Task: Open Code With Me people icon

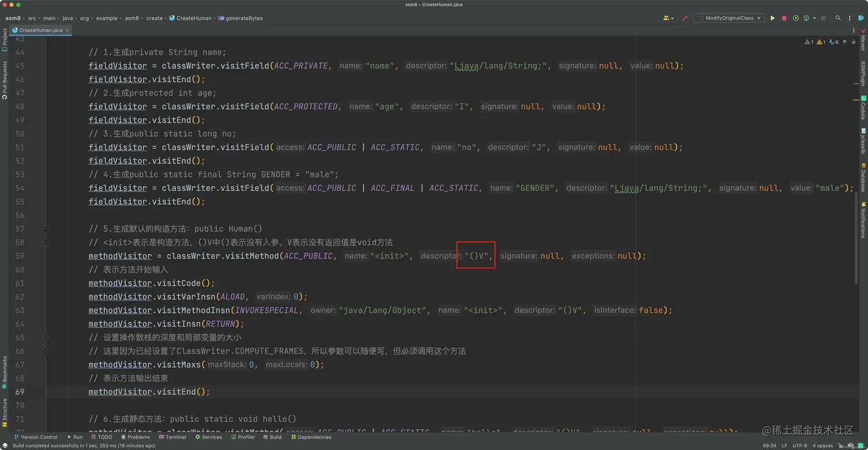Action: (666, 18)
